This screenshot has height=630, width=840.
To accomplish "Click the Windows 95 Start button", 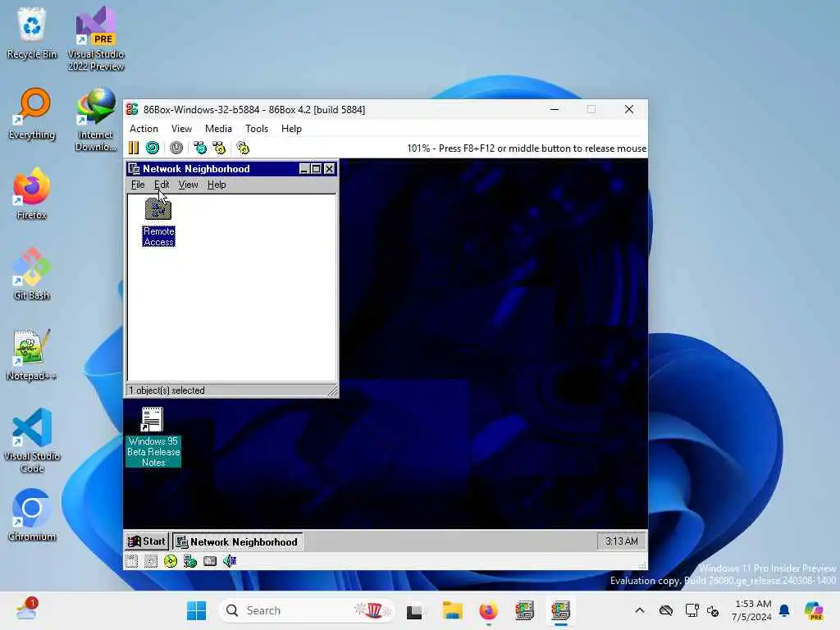I will pos(147,541).
